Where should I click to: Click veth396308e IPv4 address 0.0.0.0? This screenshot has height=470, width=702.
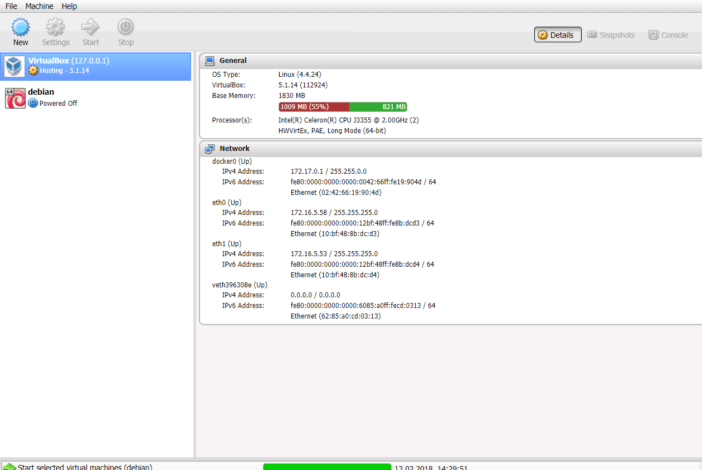315,295
